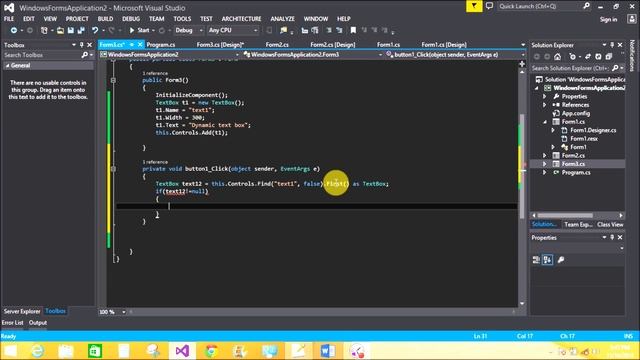This screenshot has width=640, height=360.
Task: Collapse the Form1.cs node
Action: tap(544, 122)
